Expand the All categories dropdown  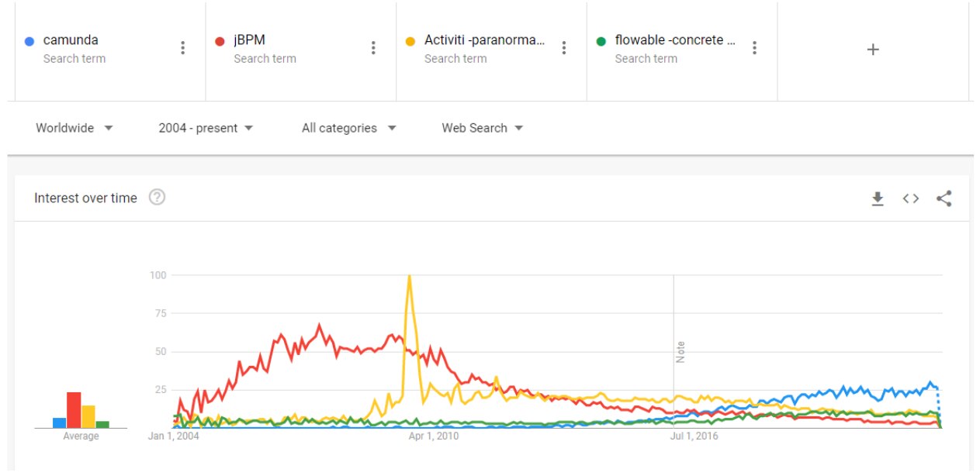(x=348, y=128)
